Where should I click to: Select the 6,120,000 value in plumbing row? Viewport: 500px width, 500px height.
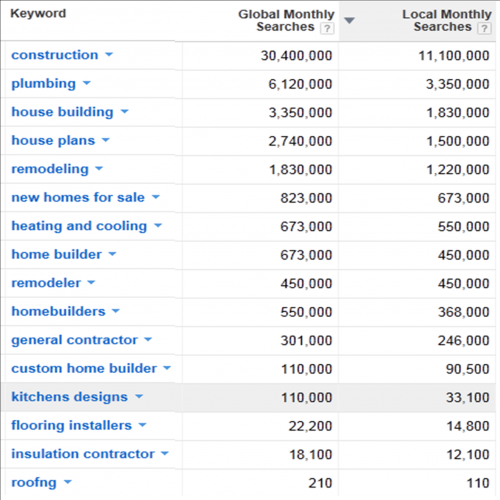[x=300, y=84]
